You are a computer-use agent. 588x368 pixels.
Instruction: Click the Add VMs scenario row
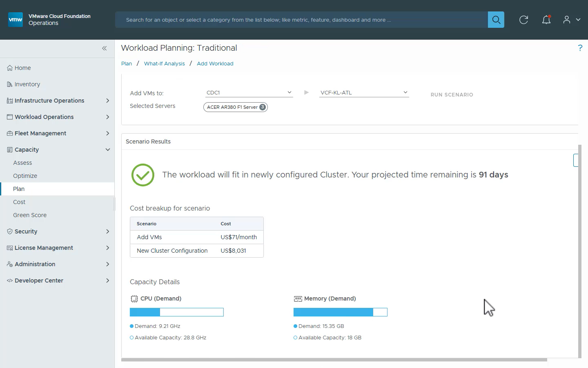(x=197, y=237)
